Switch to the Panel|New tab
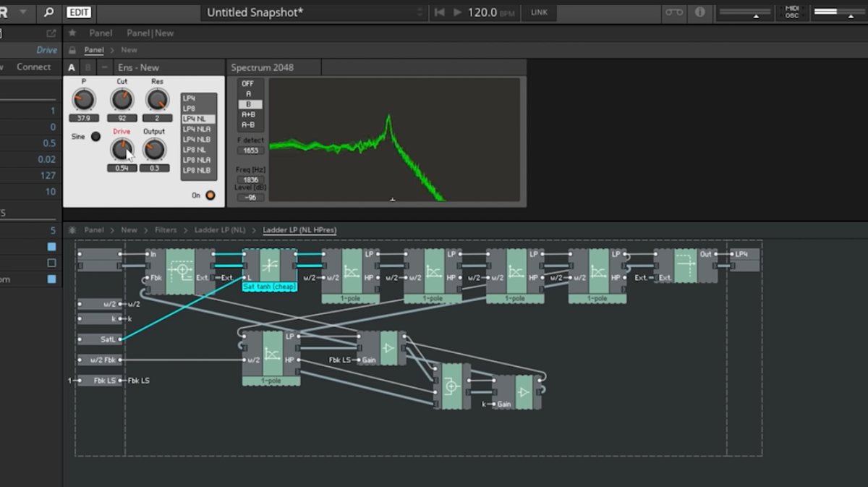 click(150, 33)
